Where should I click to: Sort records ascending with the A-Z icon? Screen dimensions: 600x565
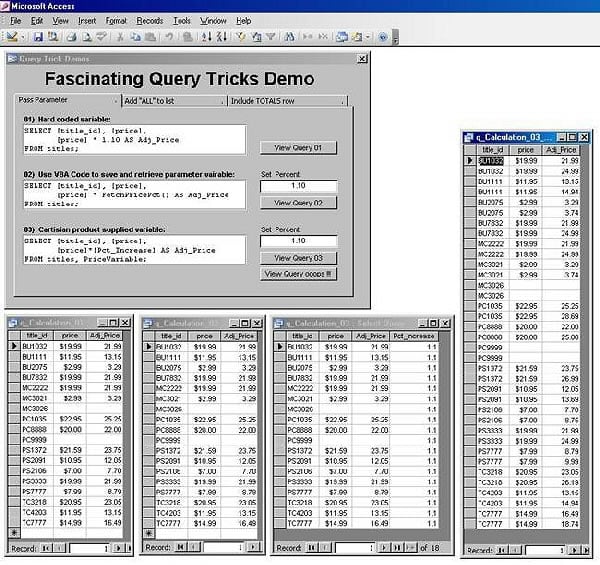207,37
